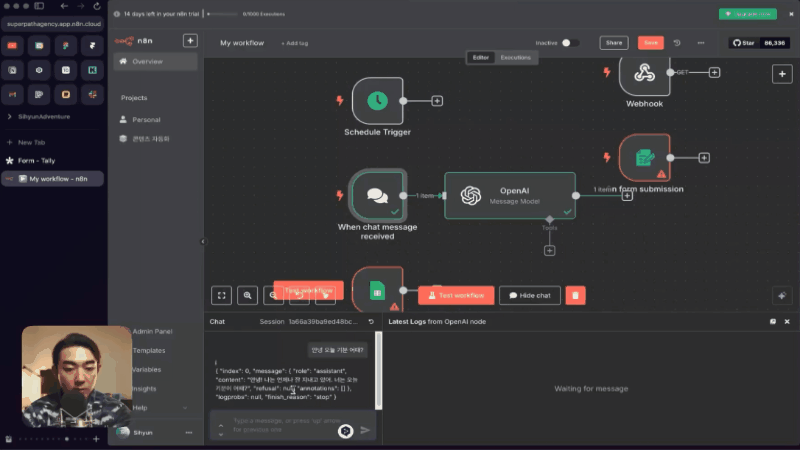Step through chat message history arrows
The height and width of the screenshot is (450, 800).
(221, 430)
